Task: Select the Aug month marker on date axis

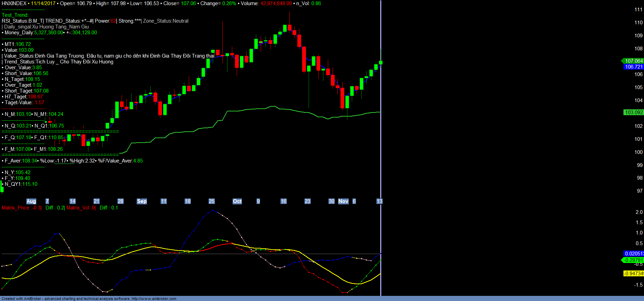Action: point(31,201)
